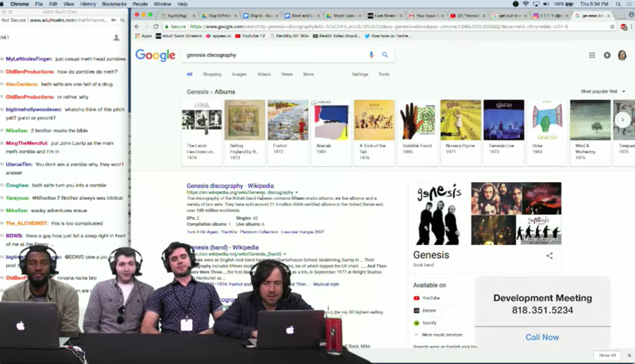Click user icon in Adult Swim chat

click(x=116, y=38)
